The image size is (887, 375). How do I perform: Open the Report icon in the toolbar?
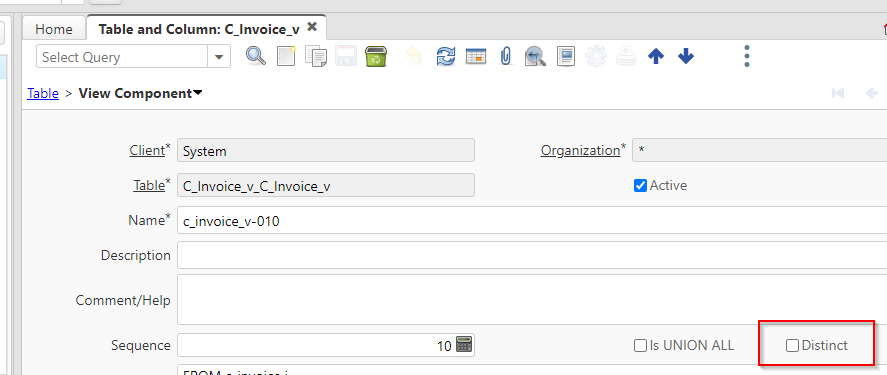tap(566, 57)
